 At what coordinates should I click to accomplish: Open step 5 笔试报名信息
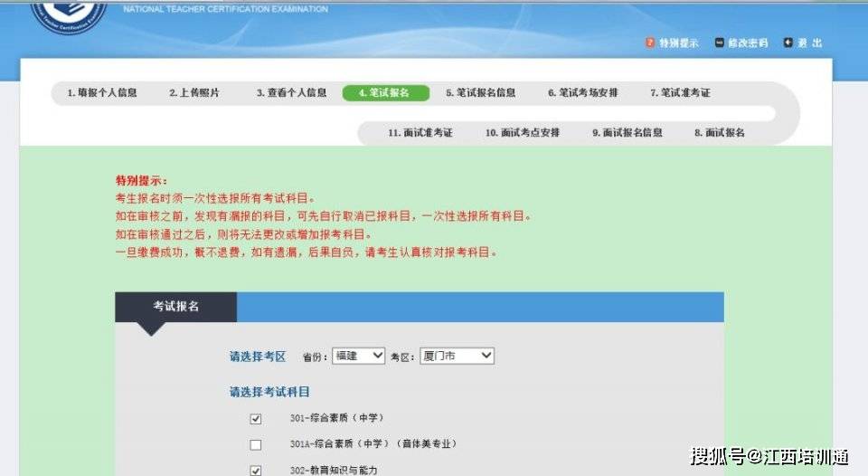(x=481, y=92)
